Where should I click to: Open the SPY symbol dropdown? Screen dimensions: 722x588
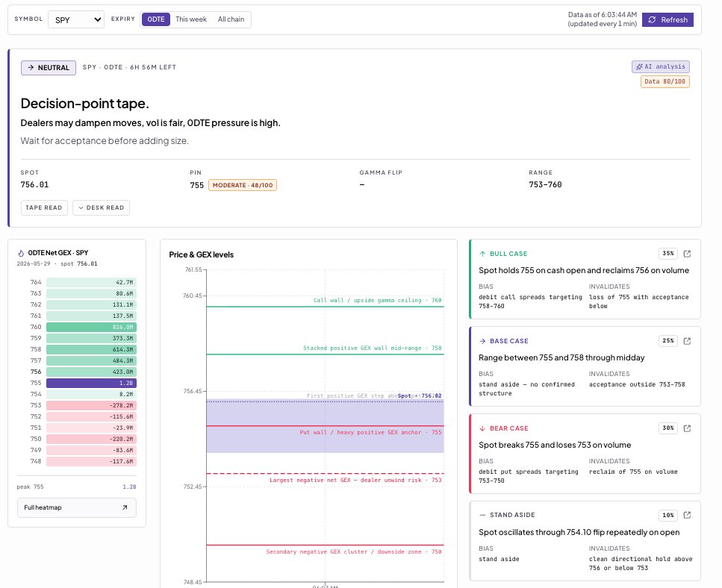click(x=76, y=20)
